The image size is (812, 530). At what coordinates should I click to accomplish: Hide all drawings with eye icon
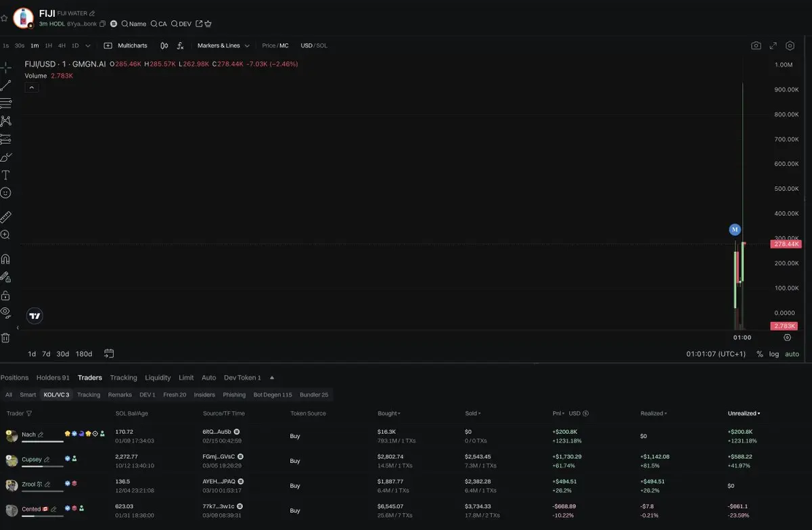tap(5, 313)
